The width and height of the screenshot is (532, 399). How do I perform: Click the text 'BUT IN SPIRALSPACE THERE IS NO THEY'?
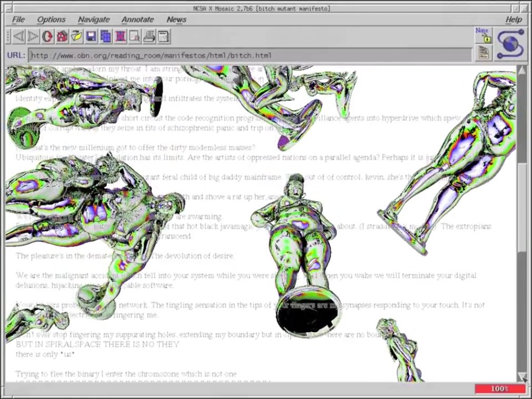click(97, 344)
